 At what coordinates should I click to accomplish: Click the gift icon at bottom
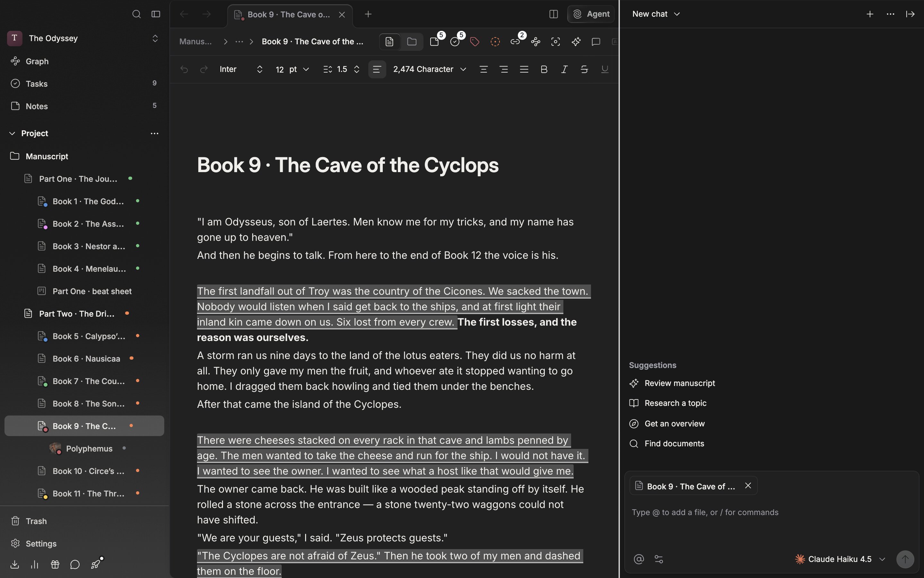click(x=55, y=564)
